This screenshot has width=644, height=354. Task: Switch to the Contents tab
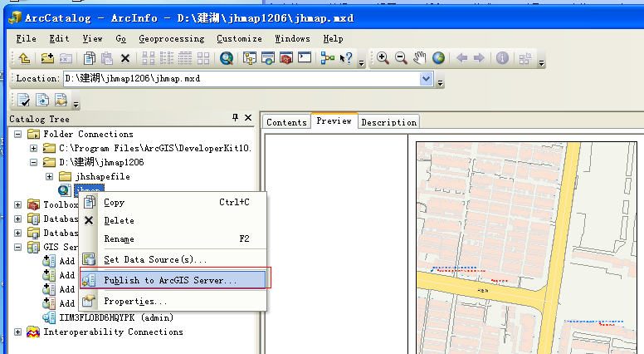click(x=286, y=122)
